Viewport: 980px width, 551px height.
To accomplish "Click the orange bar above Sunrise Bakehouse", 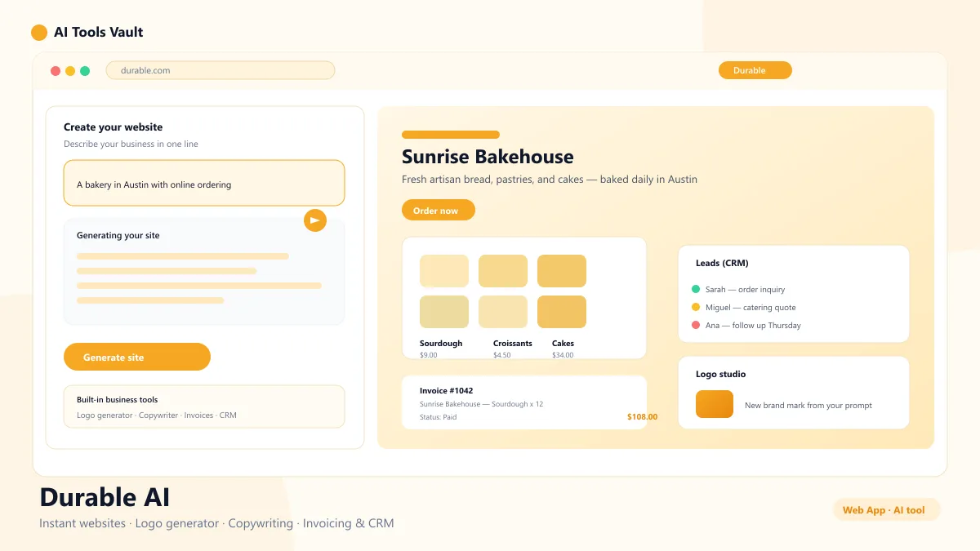I will pos(451,135).
